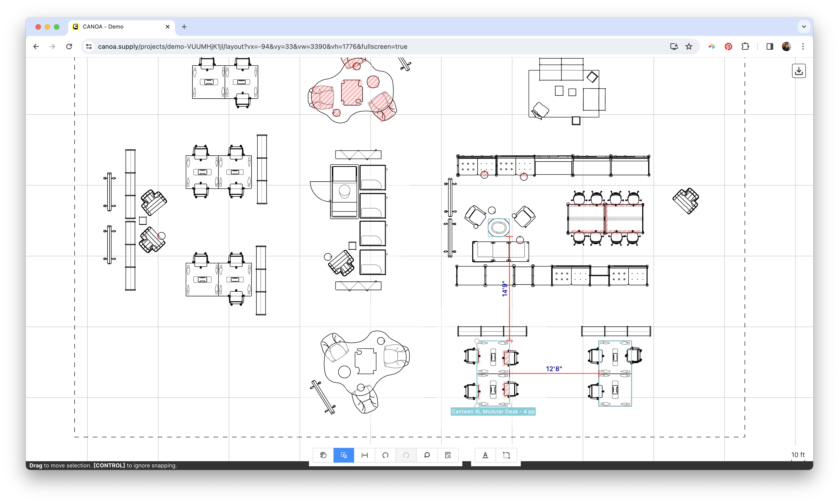The width and height of the screenshot is (839, 504).
Task: Click the colorful extension icon beside Pinterest
Action: (712, 46)
